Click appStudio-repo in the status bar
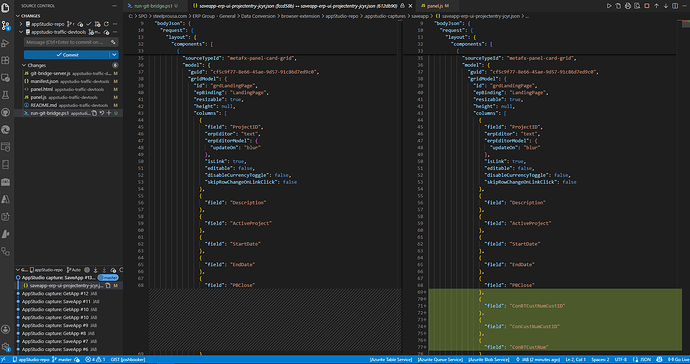690x364 pixels. 31,360
